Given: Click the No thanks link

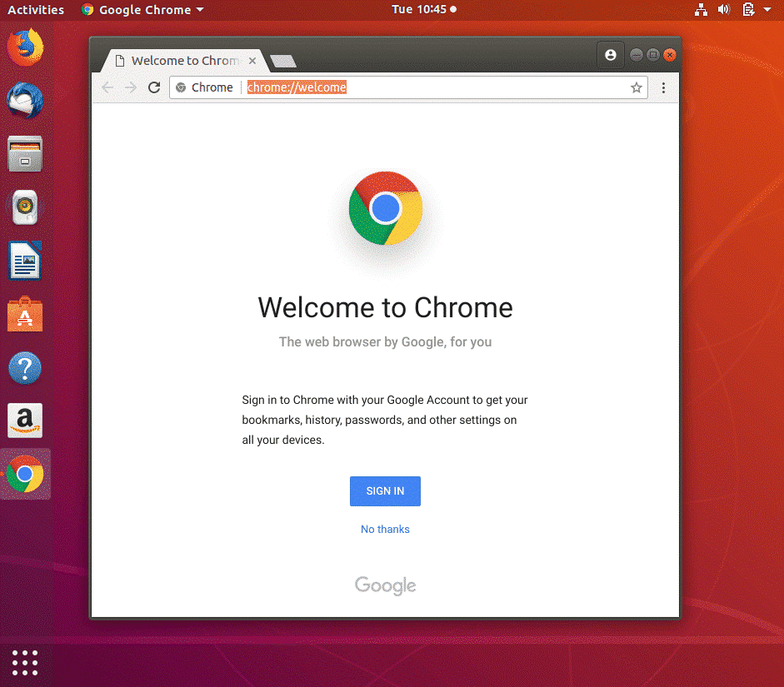Looking at the screenshot, I should 385,530.
